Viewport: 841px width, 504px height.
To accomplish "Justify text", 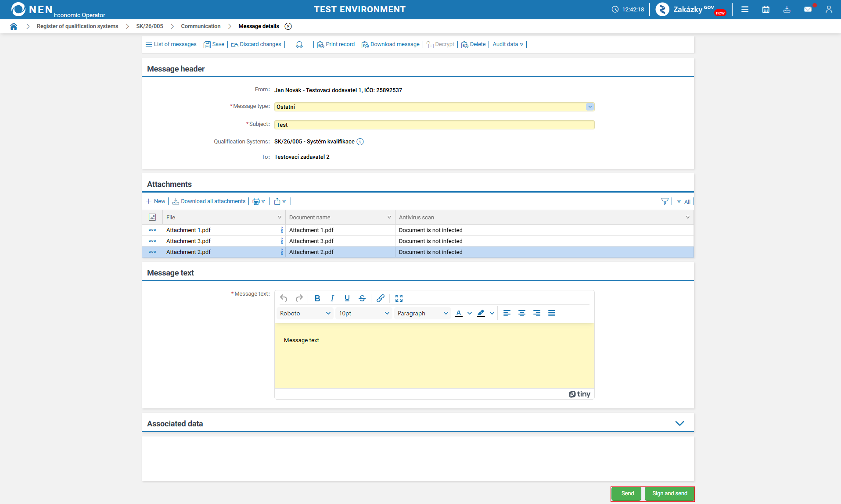I will (x=552, y=313).
